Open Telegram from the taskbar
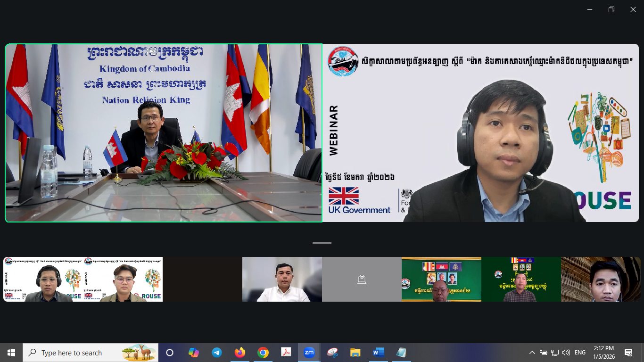644x362 pixels. (x=216, y=353)
